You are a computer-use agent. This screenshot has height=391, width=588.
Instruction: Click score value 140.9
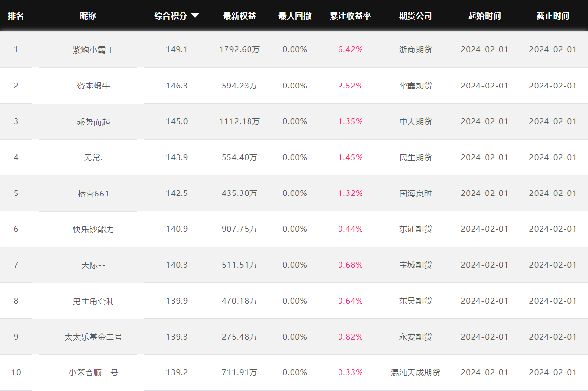(177, 229)
